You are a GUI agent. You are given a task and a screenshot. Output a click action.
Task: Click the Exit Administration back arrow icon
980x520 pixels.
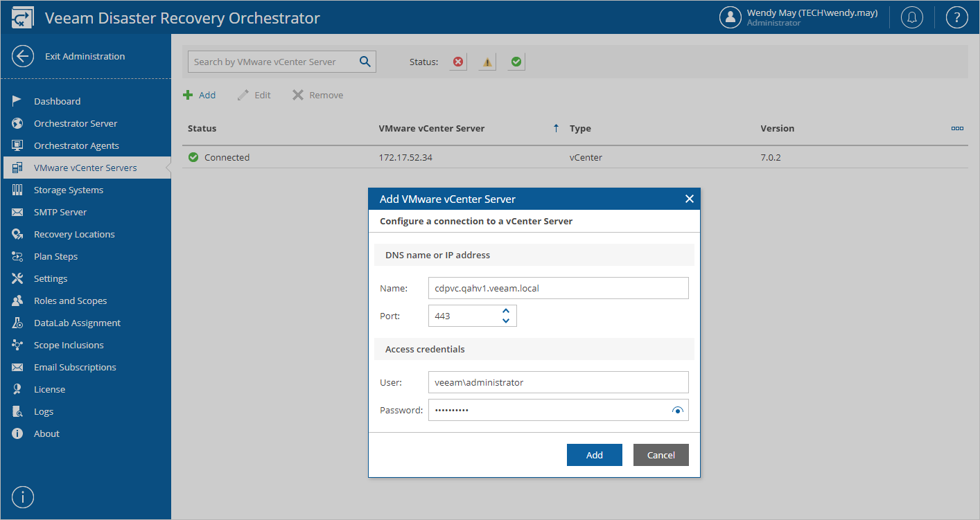[23, 57]
